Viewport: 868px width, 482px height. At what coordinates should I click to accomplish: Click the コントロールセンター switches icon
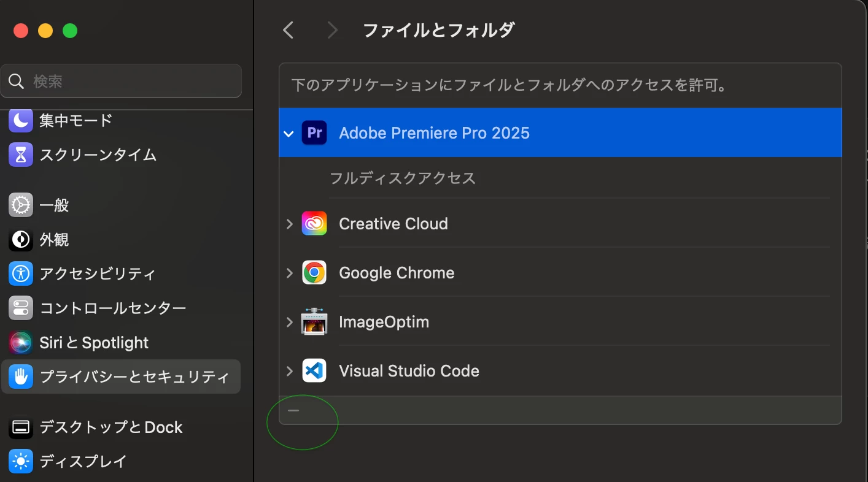(x=21, y=308)
